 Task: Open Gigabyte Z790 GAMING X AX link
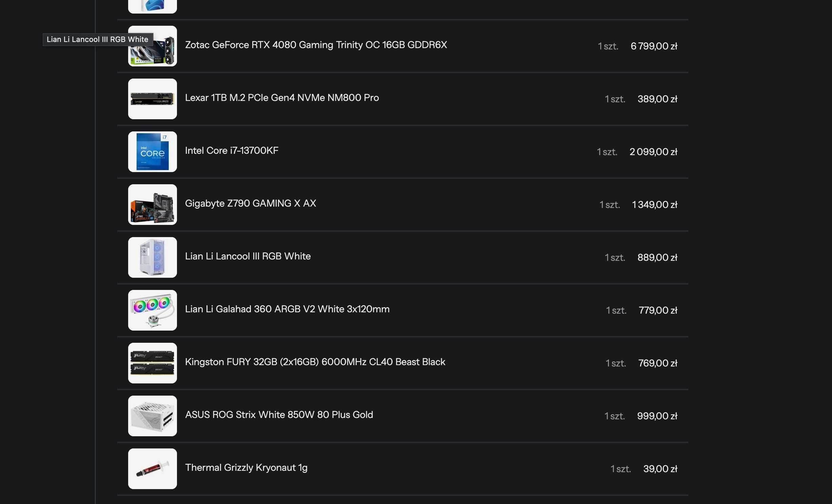tap(250, 203)
